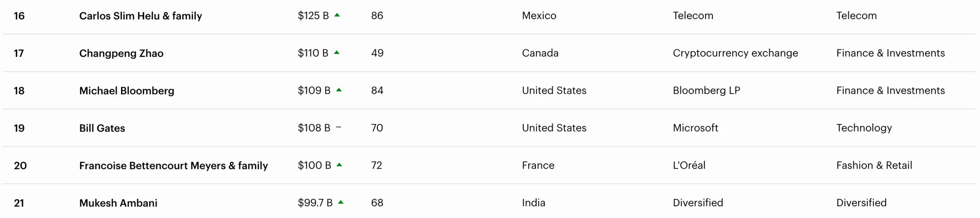This screenshot has width=980, height=218.
Task: Click green up arrow beside $125 B
Action: click(337, 15)
